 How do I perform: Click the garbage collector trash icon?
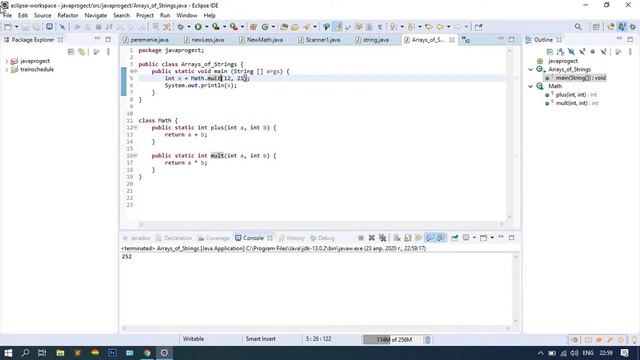point(427,340)
